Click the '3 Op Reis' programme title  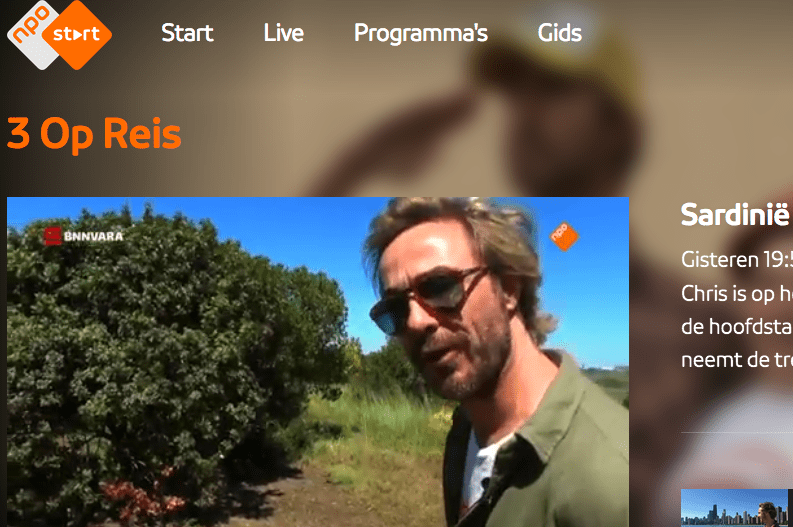coord(94,135)
